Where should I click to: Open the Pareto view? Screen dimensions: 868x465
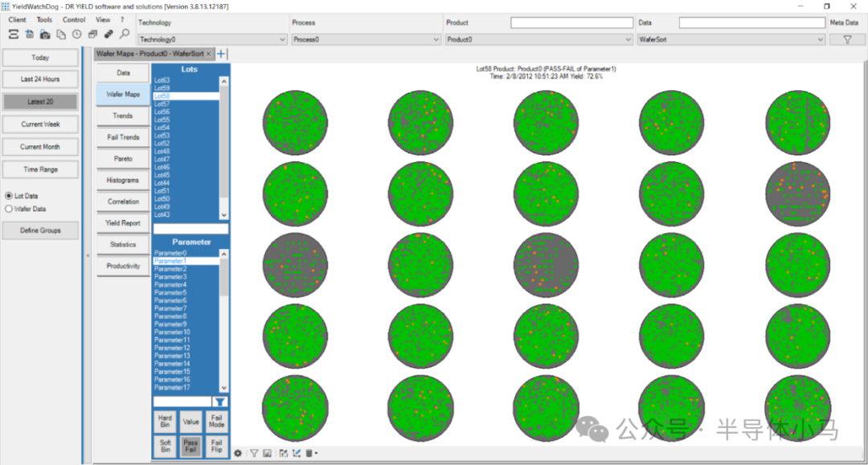pos(123,159)
